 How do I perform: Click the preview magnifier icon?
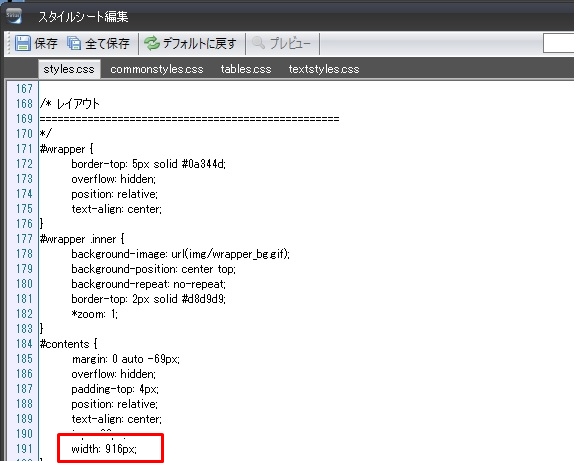click(x=259, y=43)
